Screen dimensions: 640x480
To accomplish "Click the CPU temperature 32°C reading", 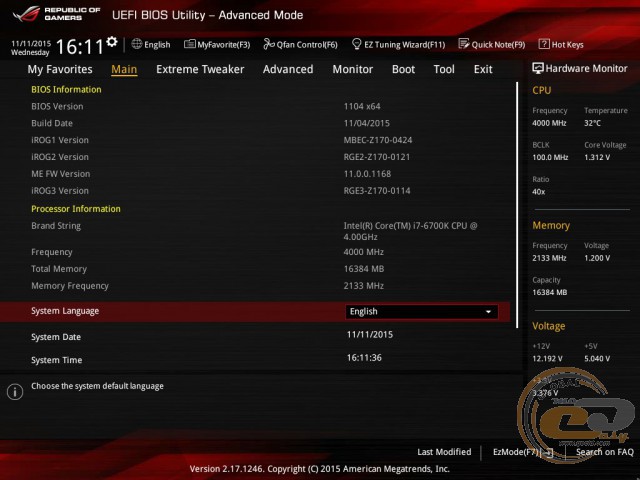I will click(592, 123).
